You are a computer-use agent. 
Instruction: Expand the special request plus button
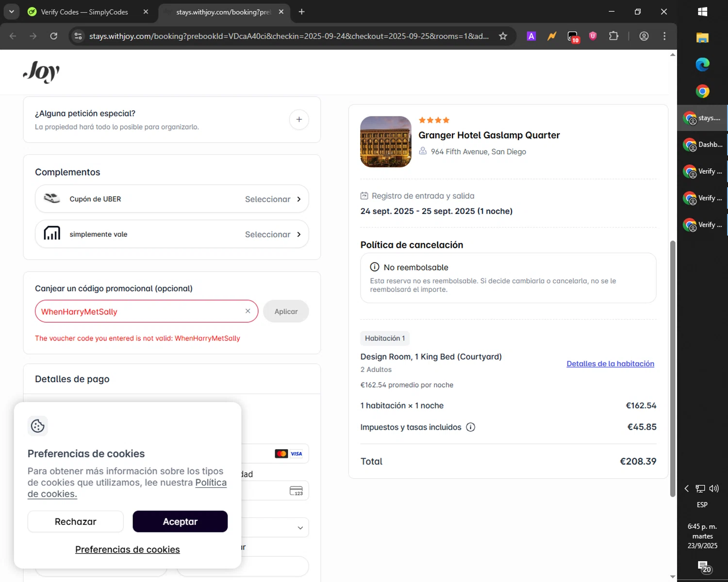coord(299,119)
